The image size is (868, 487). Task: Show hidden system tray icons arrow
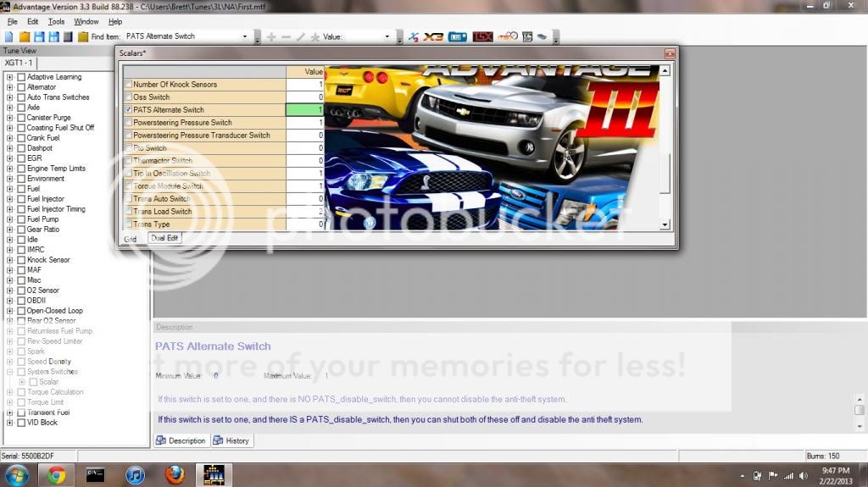click(743, 476)
